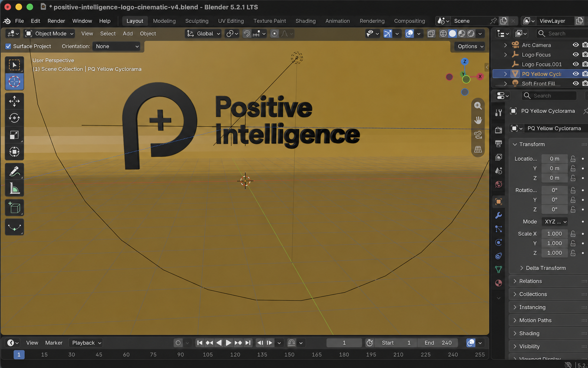Choose the Move tool
588x368 pixels.
(14, 101)
